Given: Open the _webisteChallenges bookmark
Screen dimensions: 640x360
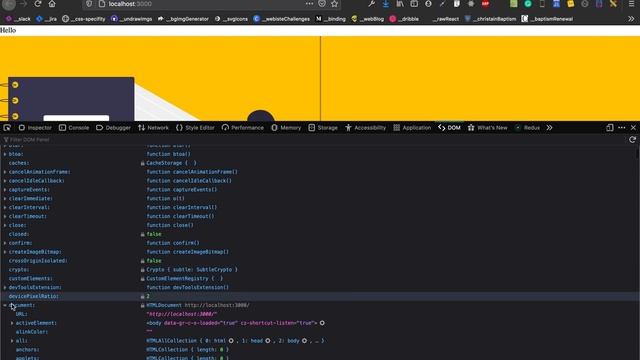Looking at the screenshot, I should tap(281, 19).
